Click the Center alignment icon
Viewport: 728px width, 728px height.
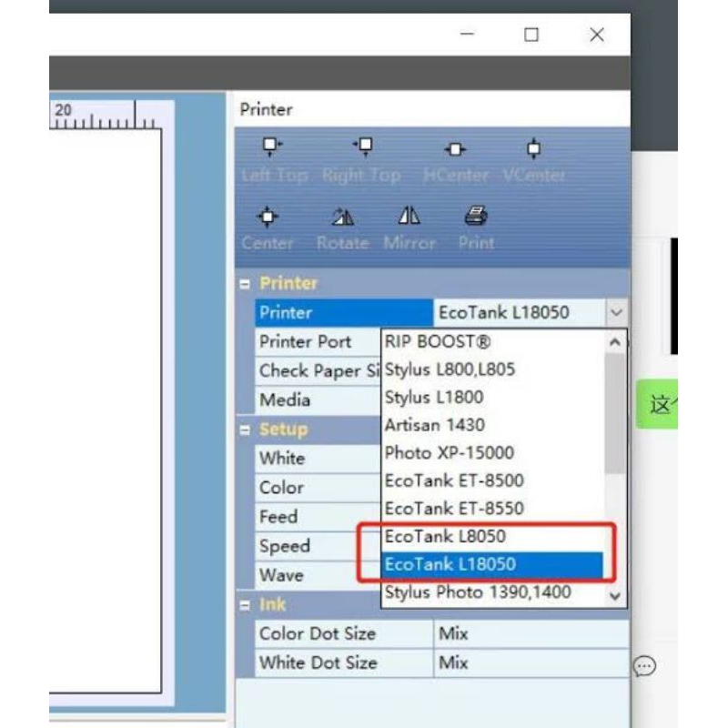tap(268, 217)
